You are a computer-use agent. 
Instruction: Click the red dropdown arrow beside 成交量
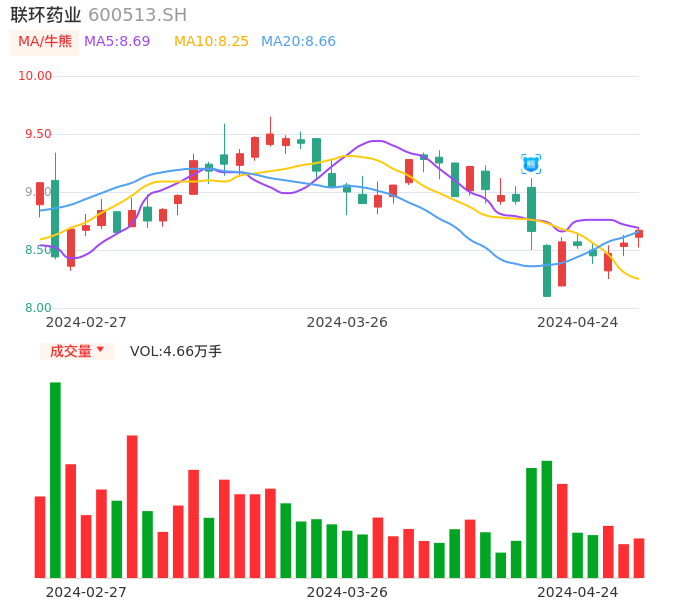coord(100,350)
